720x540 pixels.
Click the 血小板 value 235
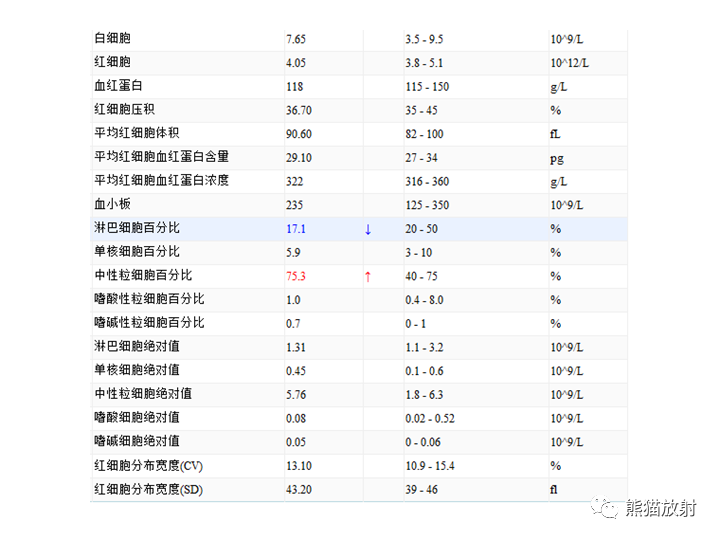click(x=294, y=205)
